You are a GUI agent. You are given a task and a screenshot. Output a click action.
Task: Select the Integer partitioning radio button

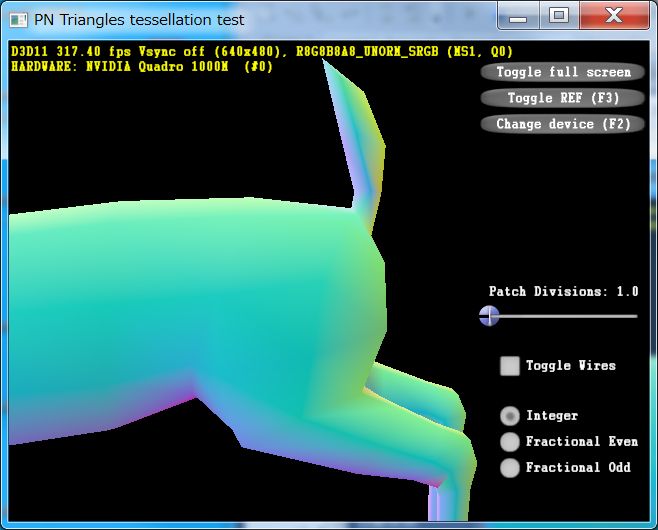point(510,416)
